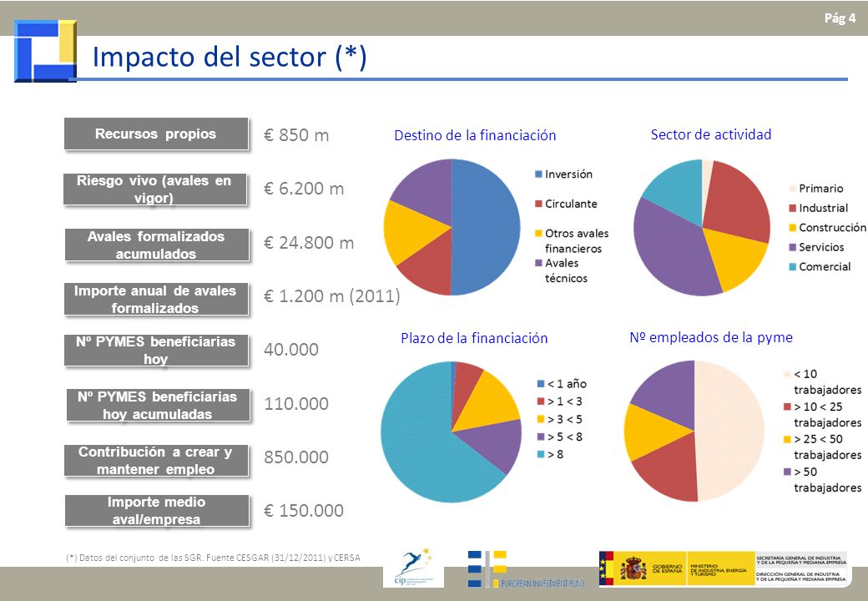The height and width of the screenshot is (601, 868).
Task: Click the pale '< 10 trabajadores' pie slice
Action: coord(731,432)
